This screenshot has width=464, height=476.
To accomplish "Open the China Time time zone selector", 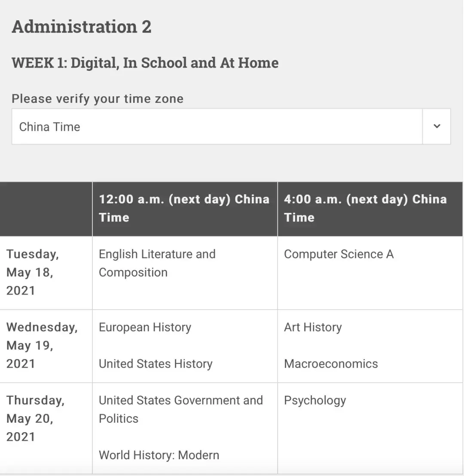I will [217, 126].
